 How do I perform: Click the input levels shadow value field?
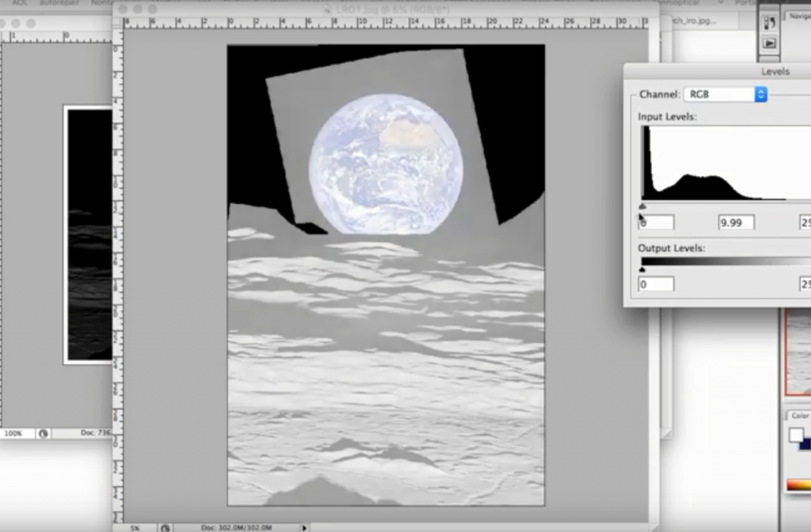click(657, 223)
